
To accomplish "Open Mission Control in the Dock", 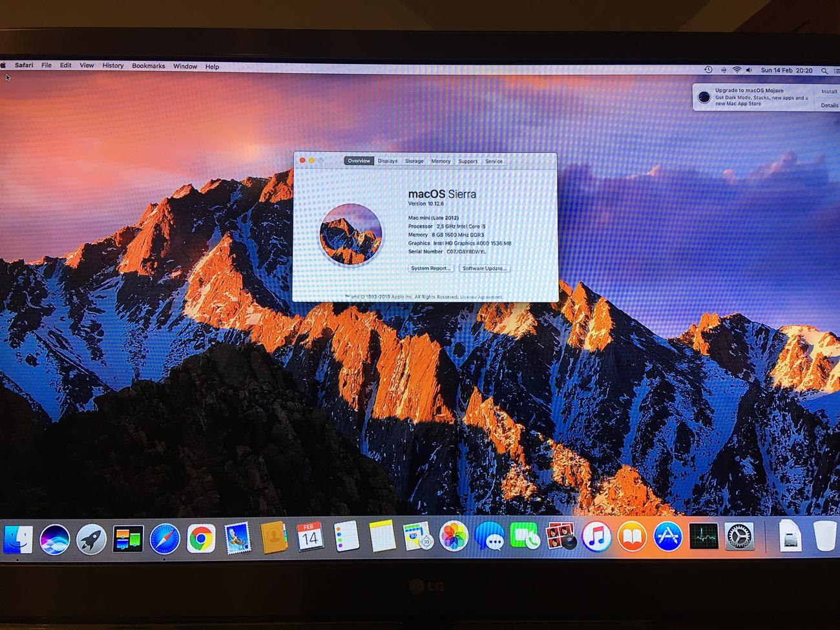I will point(128,539).
